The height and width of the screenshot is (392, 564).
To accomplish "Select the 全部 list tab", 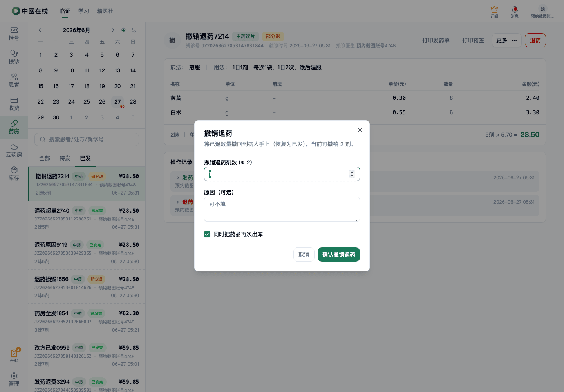I will click(x=45, y=158).
